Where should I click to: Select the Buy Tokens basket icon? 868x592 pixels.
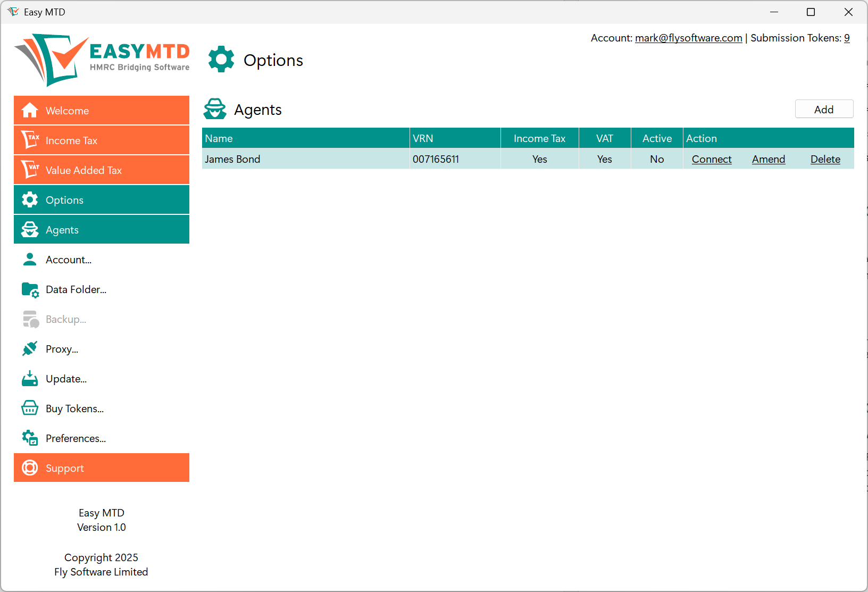coord(30,408)
